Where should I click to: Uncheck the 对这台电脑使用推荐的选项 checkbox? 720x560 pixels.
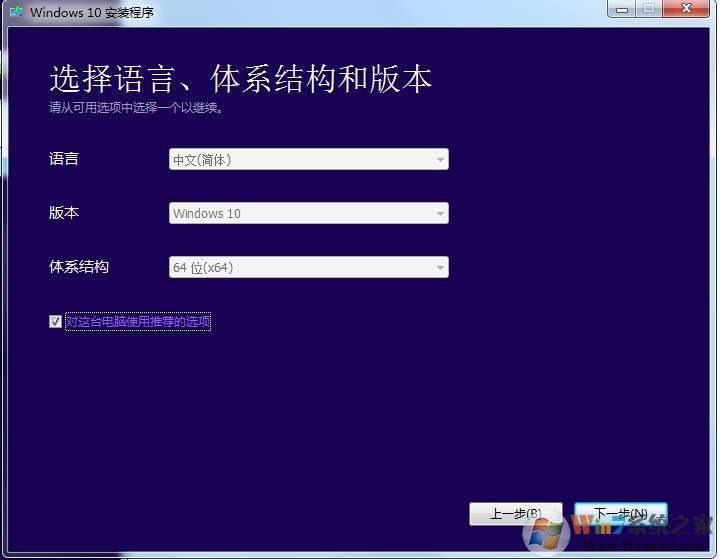(55, 321)
